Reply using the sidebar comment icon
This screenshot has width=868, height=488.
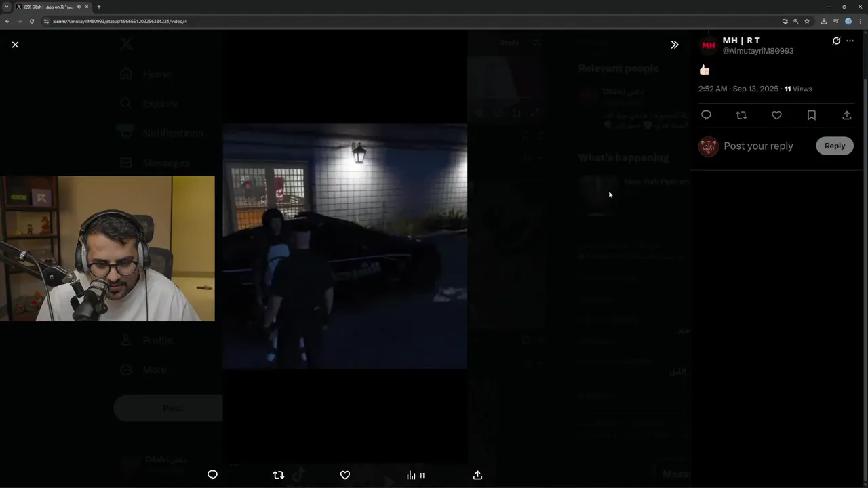tap(706, 115)
